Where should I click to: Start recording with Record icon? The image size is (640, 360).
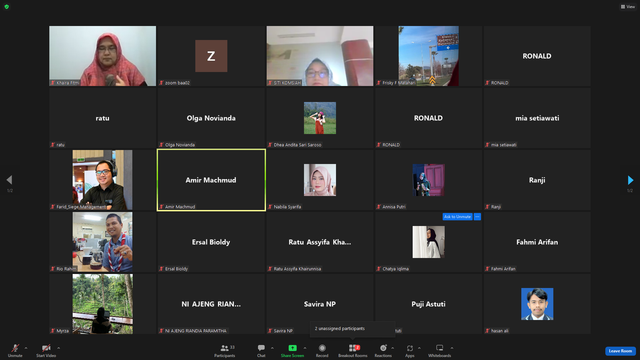tap(322, 348)
